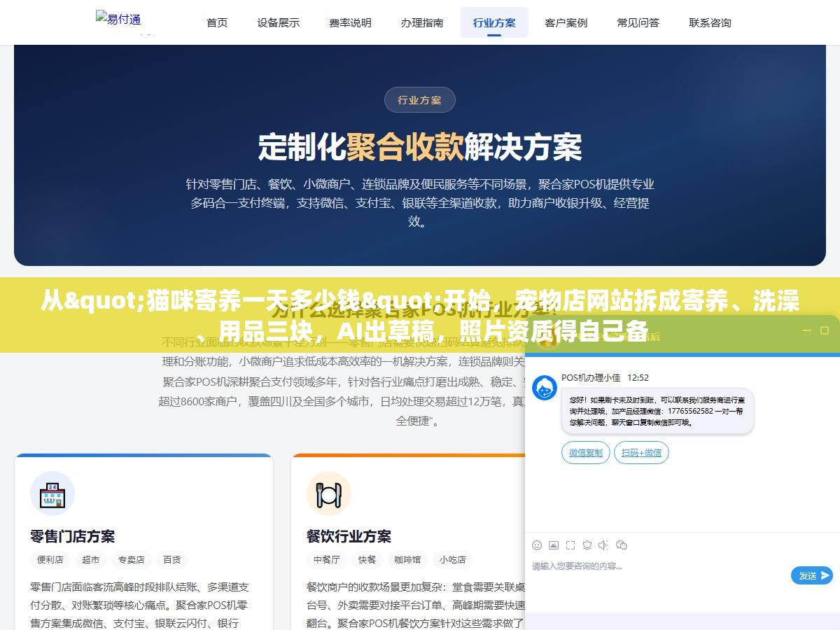Image resolution: width=840 pixels, height=630 pixels.
Task: Open 办理指南 navigation item
Action: (x=422, y=22)
